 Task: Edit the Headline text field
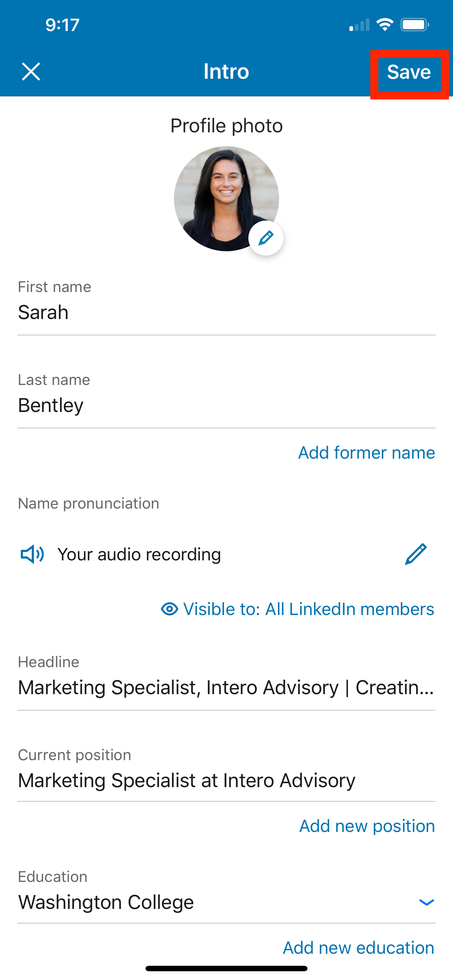click(x=226, y=688)
